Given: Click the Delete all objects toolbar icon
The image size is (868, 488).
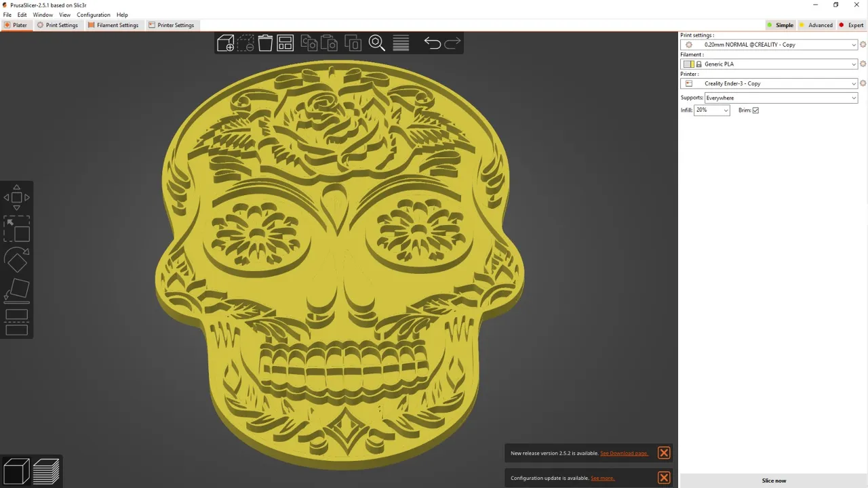Looking at the screenshot, I should click(265, 43).
